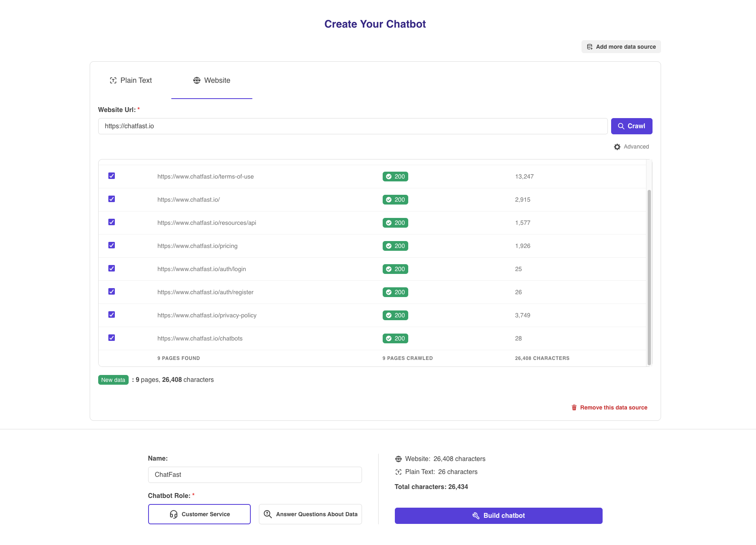Uncheck the terms-of-use page checkbox

click(x=112, y=176)
